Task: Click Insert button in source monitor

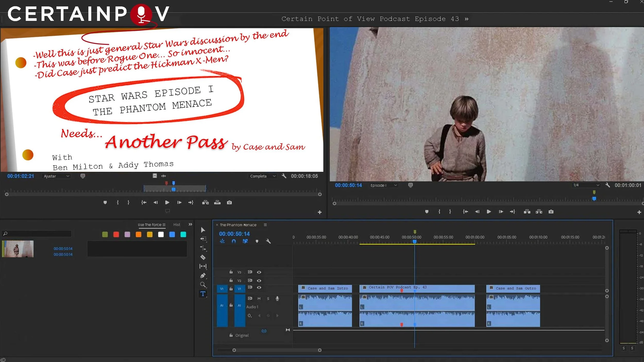Action: tap(205, 202)
